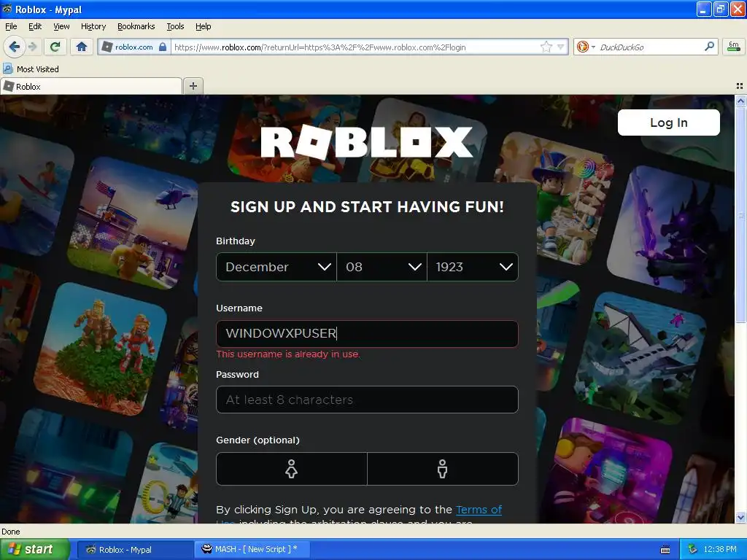Image resolution: width=747 pixels, height=560 pixels.
Task: Select the Roblox browser tab
Action: 91,87
